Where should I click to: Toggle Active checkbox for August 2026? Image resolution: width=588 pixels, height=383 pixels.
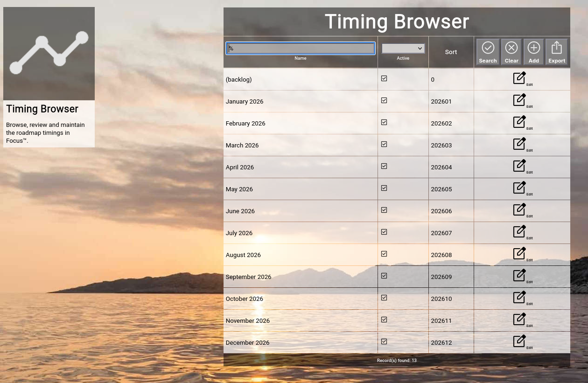click(384, 254)
